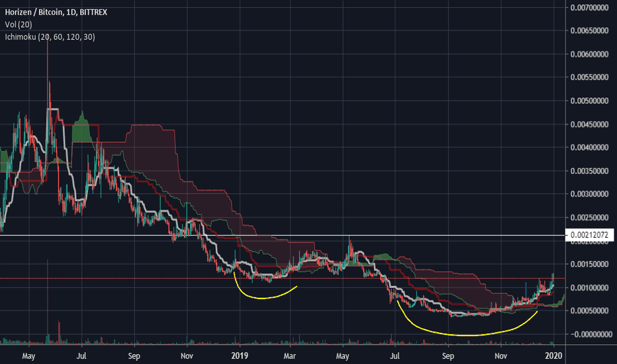Click the Nov label right of the second Sep
Screen dimensions: 617x364
point(500,356)
